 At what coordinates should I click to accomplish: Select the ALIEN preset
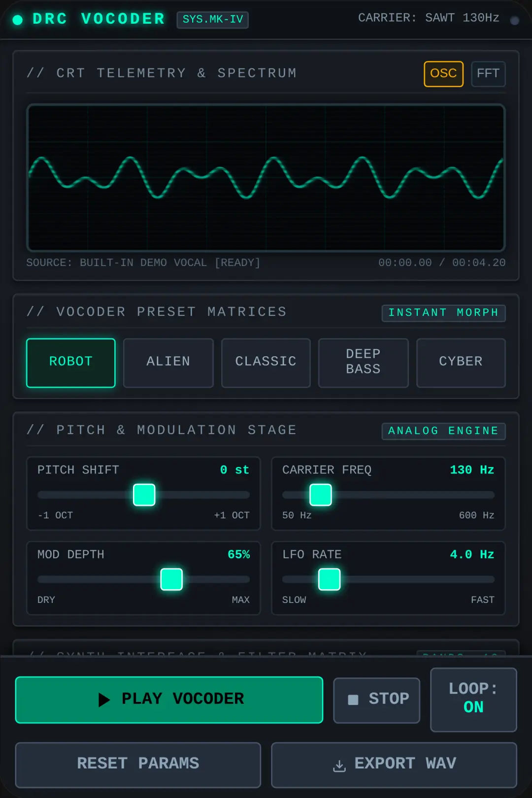click(x=168, y=363)
